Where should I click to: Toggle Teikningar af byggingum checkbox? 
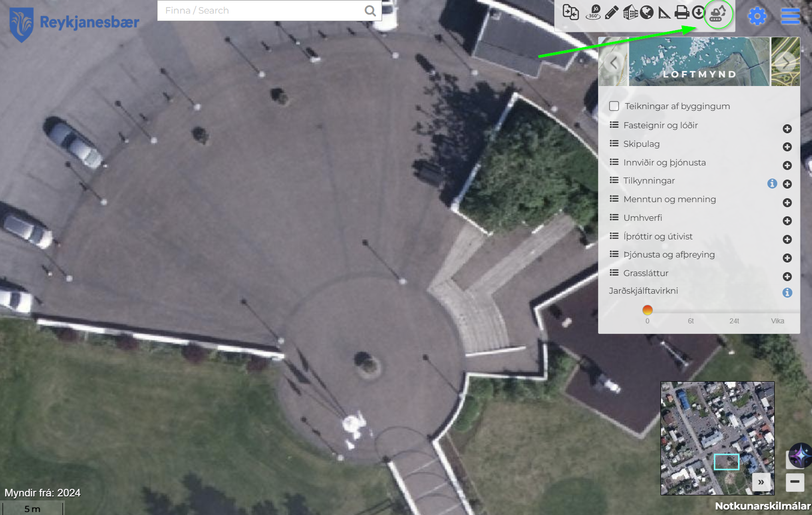(614, 106)
